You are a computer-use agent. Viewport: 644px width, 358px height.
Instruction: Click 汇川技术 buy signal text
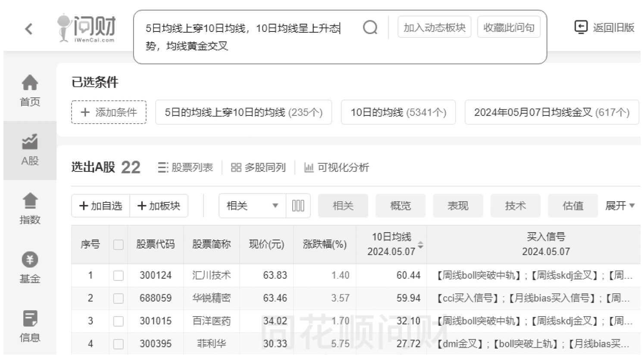(x=534, y=275)
